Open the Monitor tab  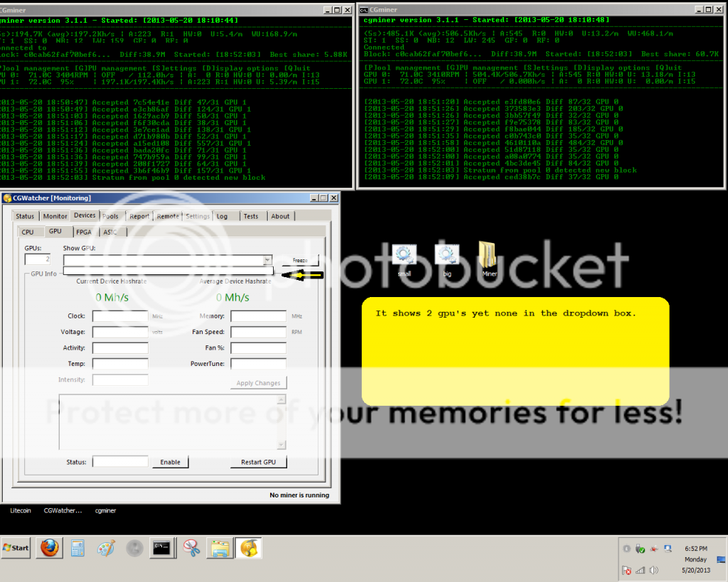55,216
